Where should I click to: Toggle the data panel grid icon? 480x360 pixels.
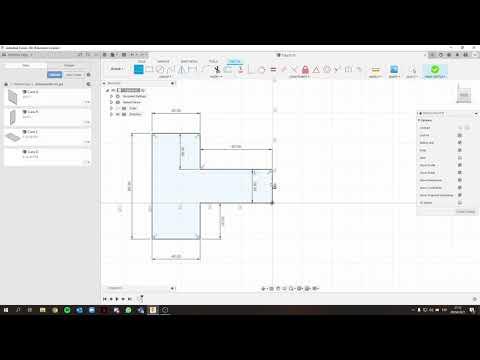tap(105, 54)
